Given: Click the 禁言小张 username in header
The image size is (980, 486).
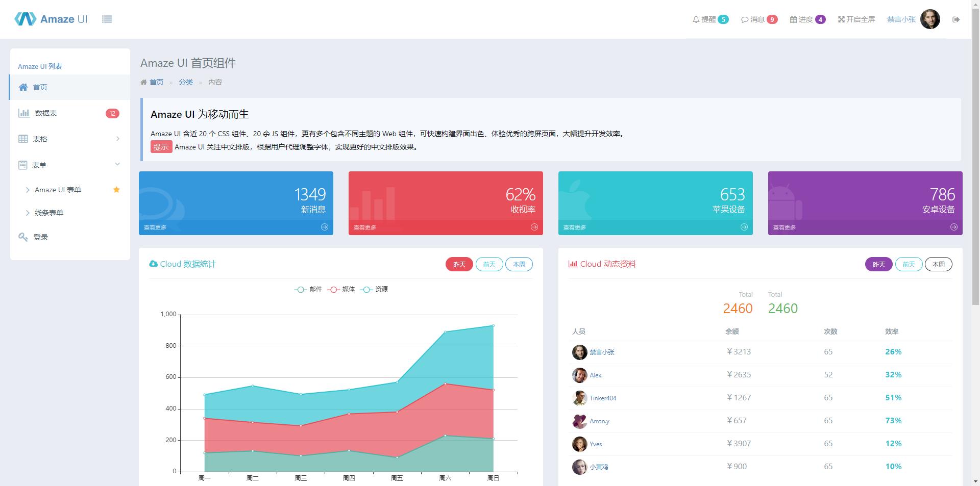Looking at the screenshot, I should tap(901, 19).
